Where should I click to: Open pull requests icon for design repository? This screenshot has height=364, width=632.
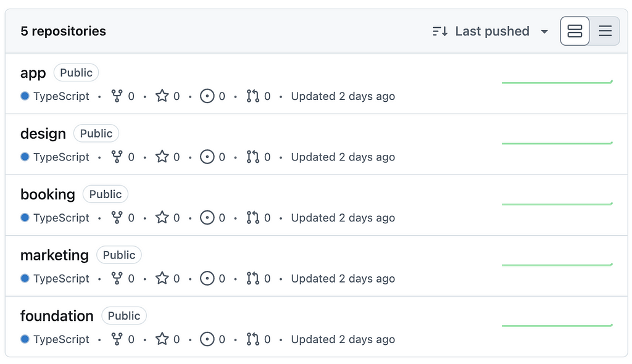(x=252, y=157)
